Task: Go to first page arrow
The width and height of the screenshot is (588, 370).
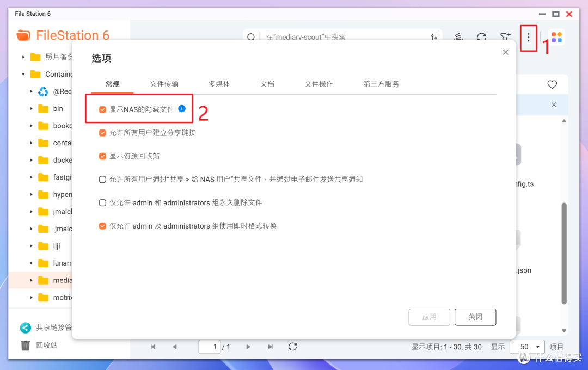Action: (153, 347)
